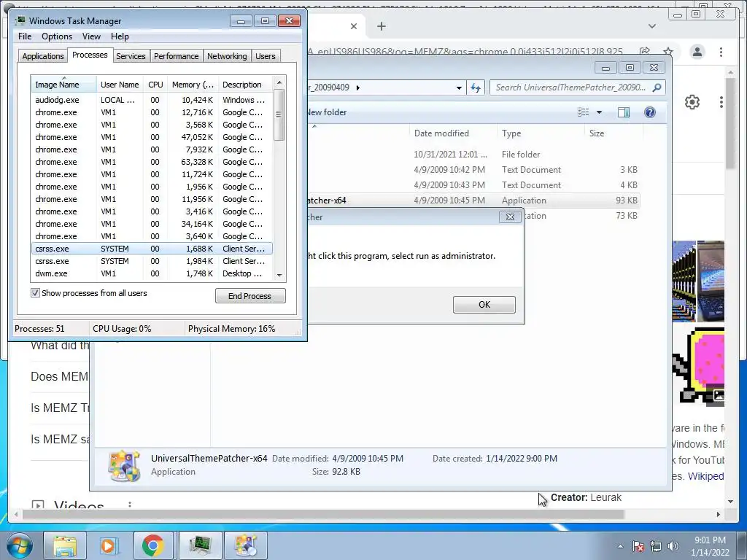Sort processes by Memory column

point(193,85)
